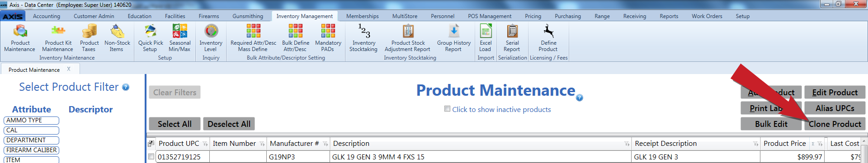
Task: Open Excel Load import
Action: coord(486,38)
